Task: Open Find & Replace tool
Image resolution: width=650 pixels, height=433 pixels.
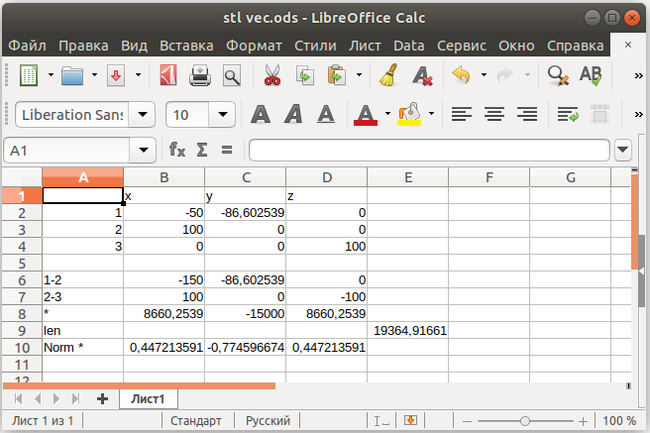Action: [556, 76]
